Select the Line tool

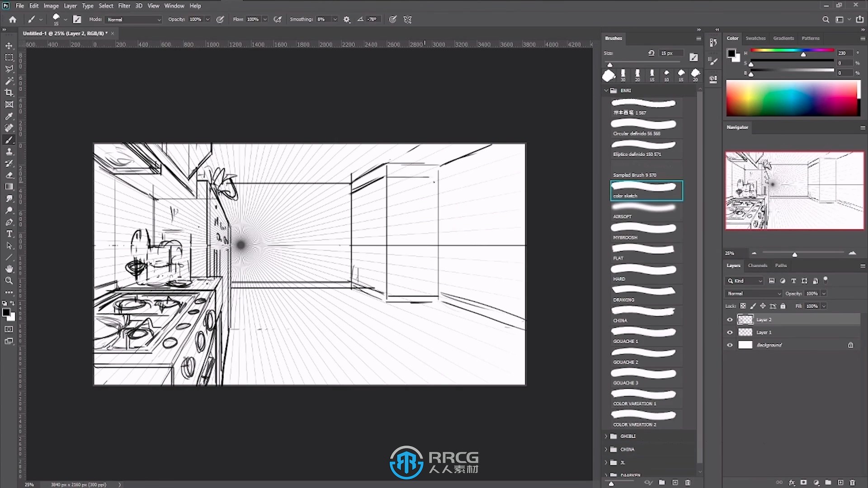coord(9,257)
